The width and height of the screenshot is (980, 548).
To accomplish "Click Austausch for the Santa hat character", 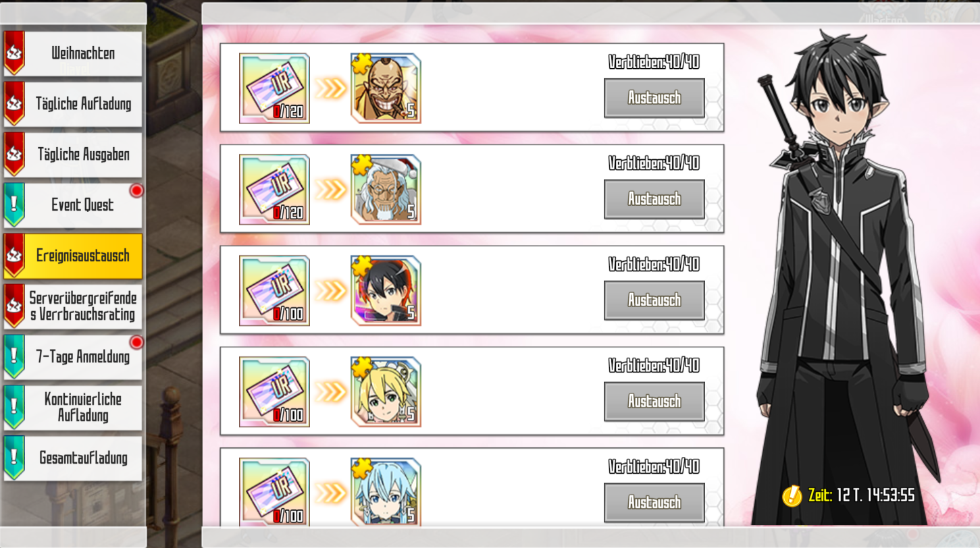I will point(654,199).
